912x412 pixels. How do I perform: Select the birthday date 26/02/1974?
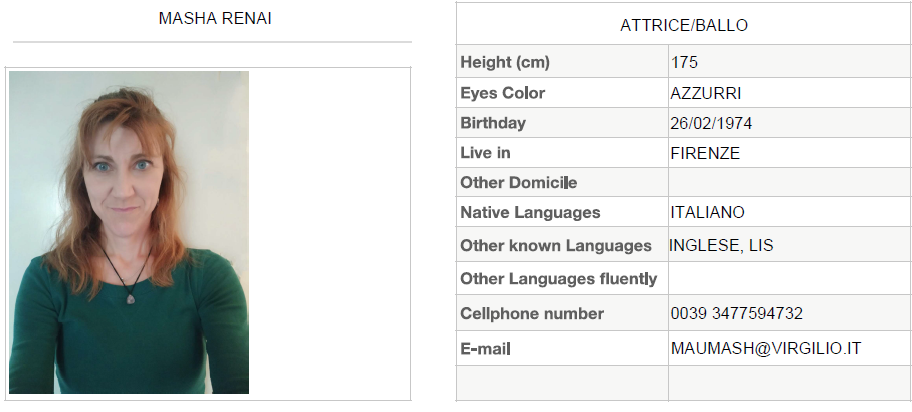[711, 123]
